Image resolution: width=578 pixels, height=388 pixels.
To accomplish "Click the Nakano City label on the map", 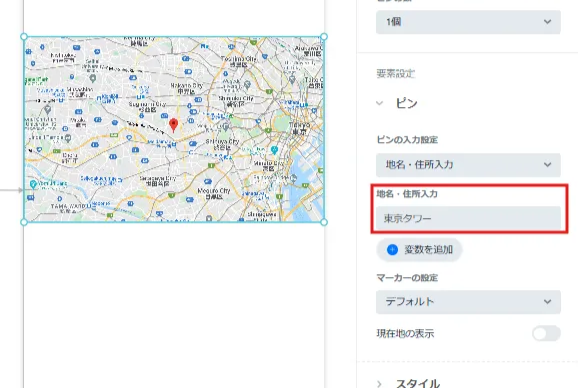I will [186, 88].
